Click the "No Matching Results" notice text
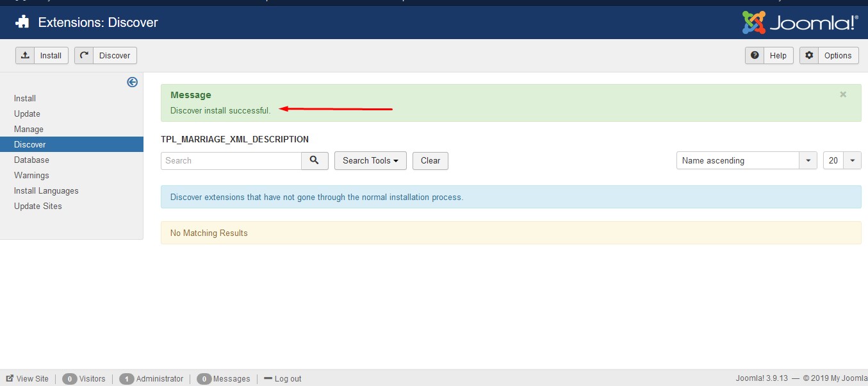The image size is (868, 386). pos(209,233)
